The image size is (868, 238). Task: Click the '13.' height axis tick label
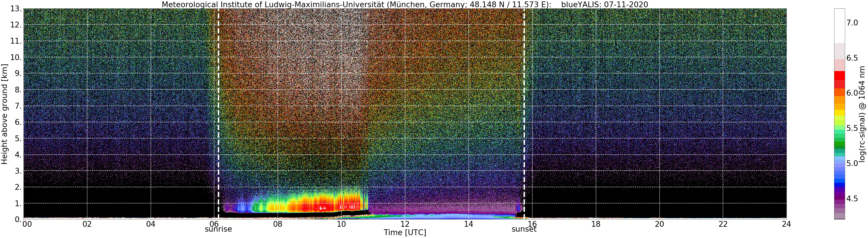pyautogui.click(x=16, y=9)
